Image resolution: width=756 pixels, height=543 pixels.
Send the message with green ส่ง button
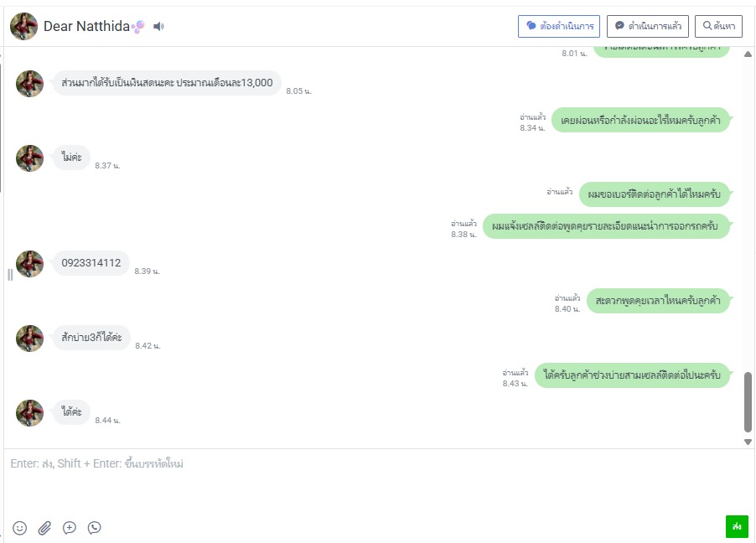pyautogui.click(x=737, y=526)
